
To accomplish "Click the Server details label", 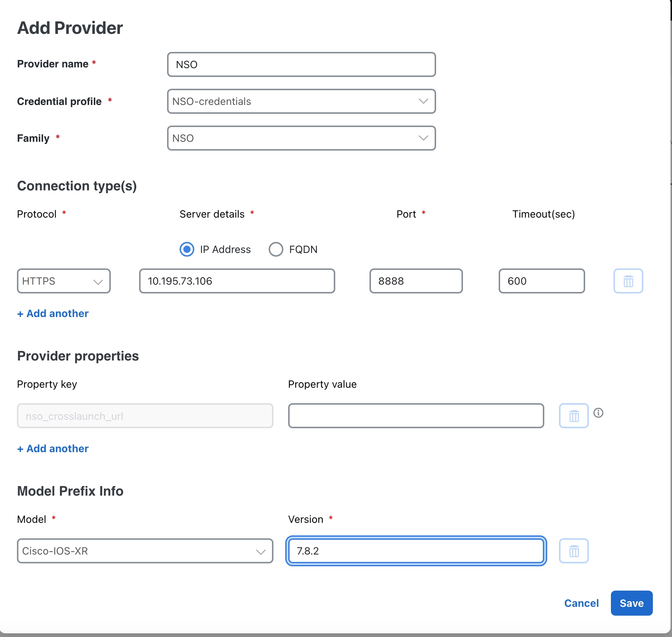I will tap(212, 214).
